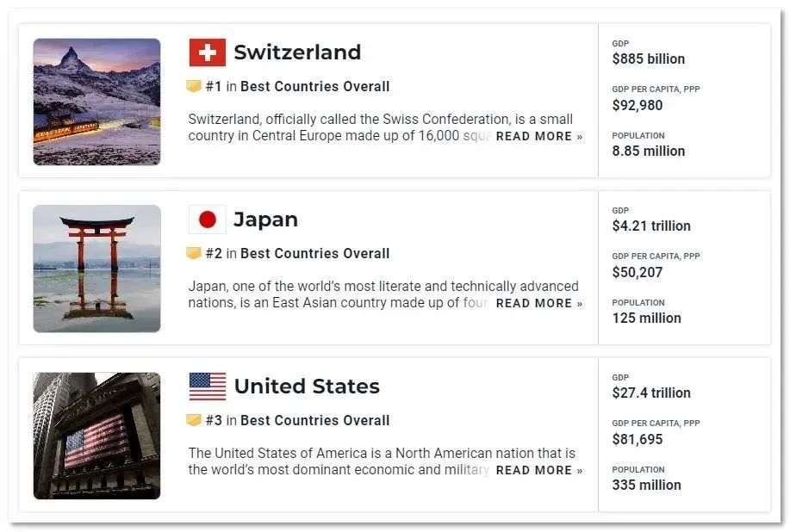Open the Japan country title

click(x=265, y=220)
